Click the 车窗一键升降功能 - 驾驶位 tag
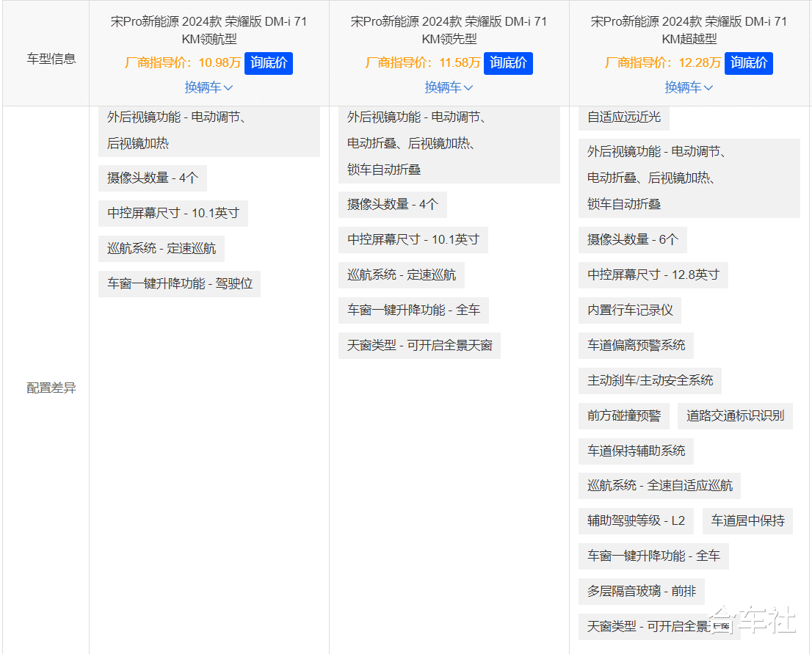812x654 pixels. 180,284
